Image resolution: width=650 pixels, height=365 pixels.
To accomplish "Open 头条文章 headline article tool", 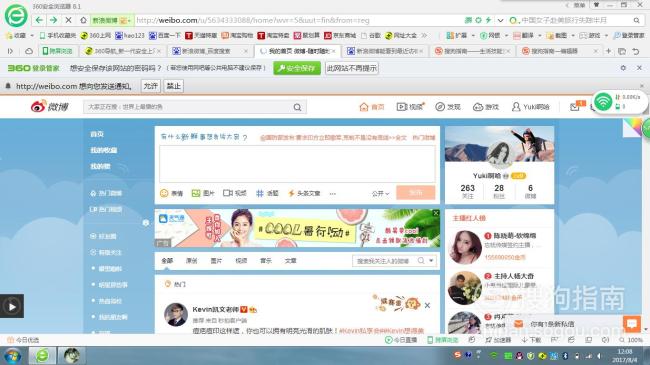I will click(304, 193).
